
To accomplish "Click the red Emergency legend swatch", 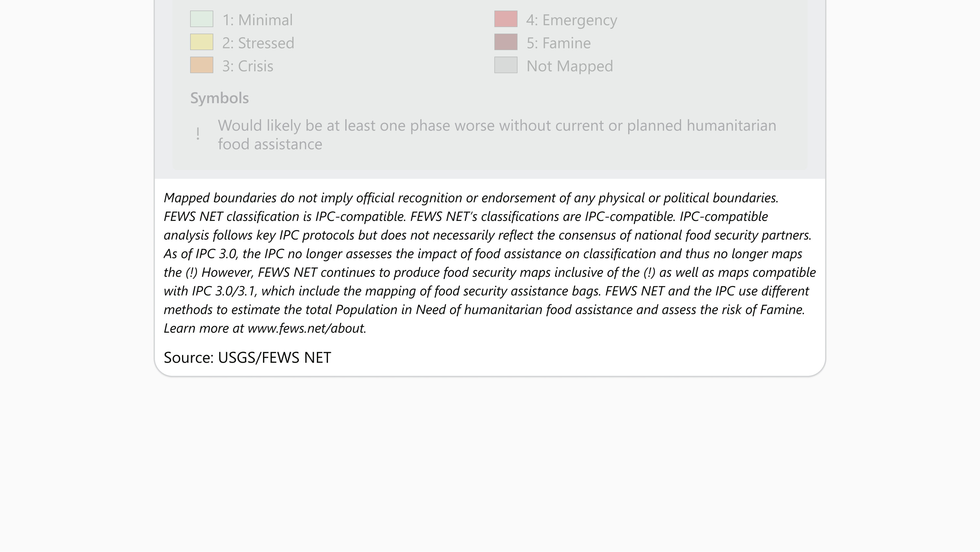I will pos(506,19).
